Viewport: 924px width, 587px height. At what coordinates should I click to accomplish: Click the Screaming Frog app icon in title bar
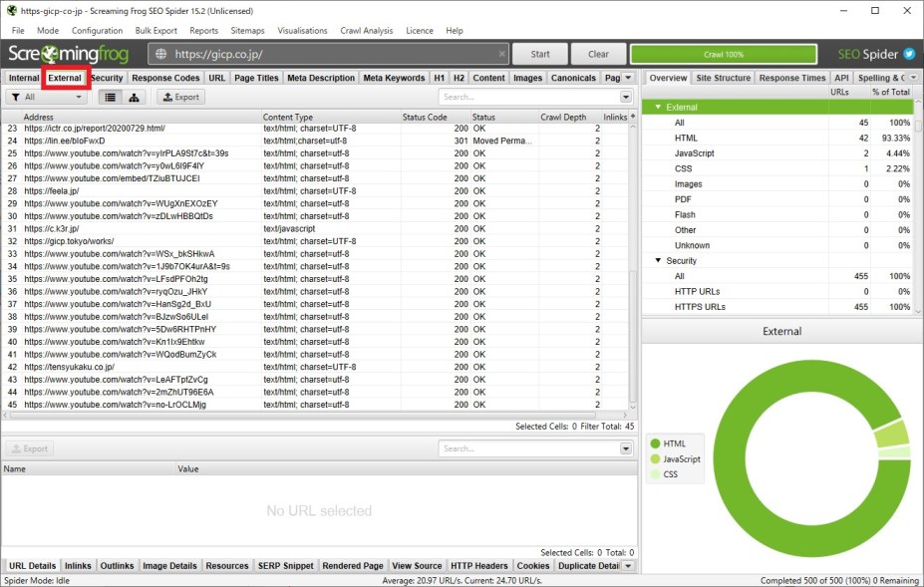(x=11, y=11)
